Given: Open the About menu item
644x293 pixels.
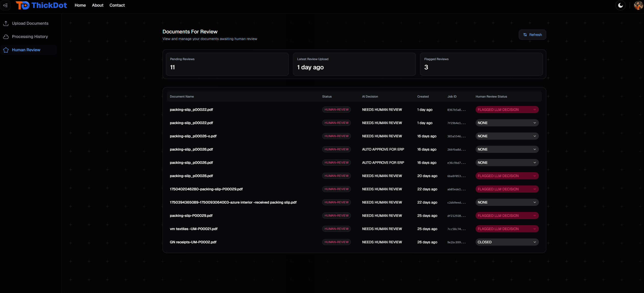Looking at the screenshot, I should [x=97, y=5].
